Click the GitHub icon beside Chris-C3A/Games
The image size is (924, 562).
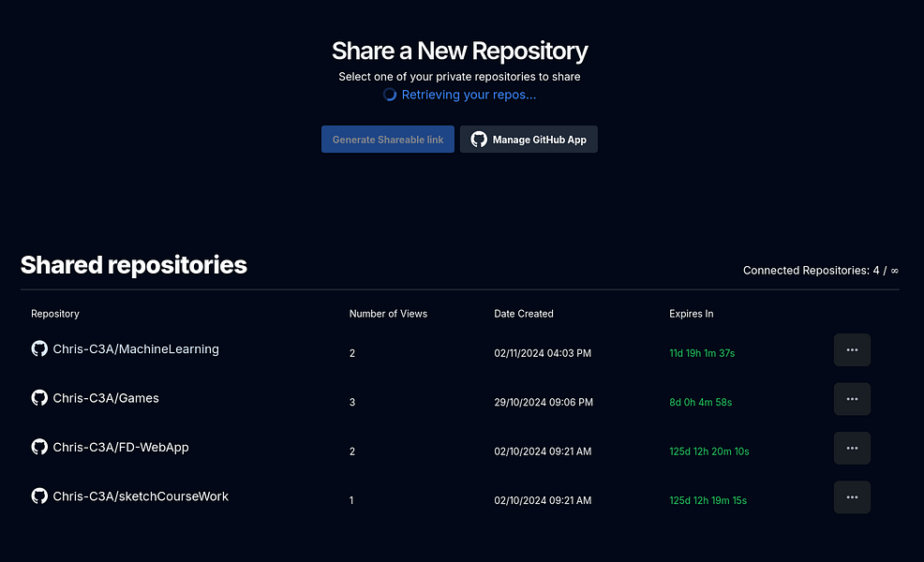click(x=39, y=397)
